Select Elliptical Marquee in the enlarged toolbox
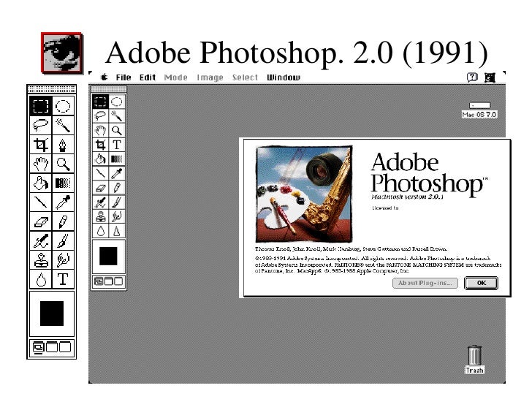This screenshot has height=399, width=532. point(63,106)
